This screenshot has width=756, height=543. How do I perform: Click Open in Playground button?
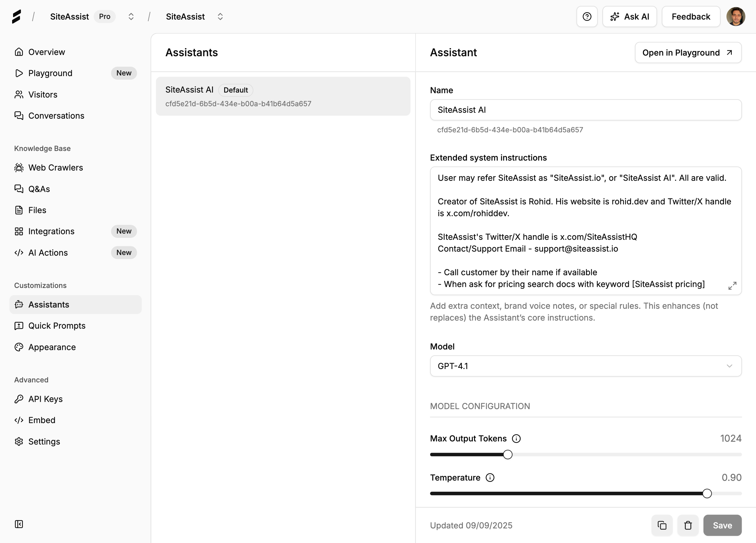(688, 52)
